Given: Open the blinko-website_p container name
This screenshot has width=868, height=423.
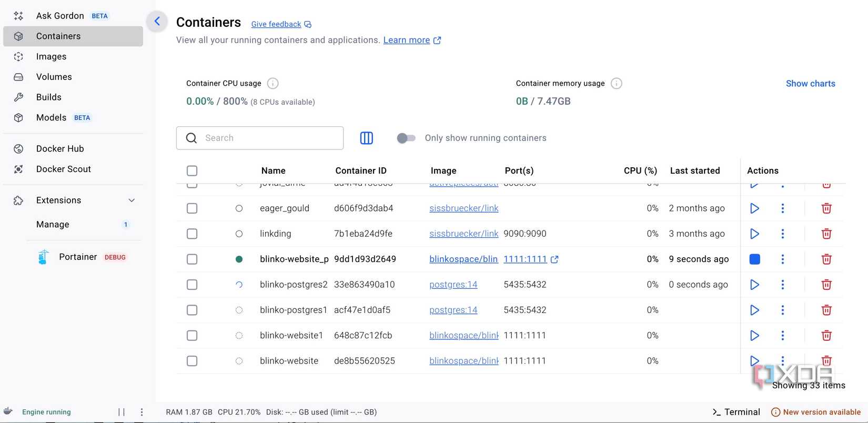Looking at the screenshot, I should (x=294, y=259).
